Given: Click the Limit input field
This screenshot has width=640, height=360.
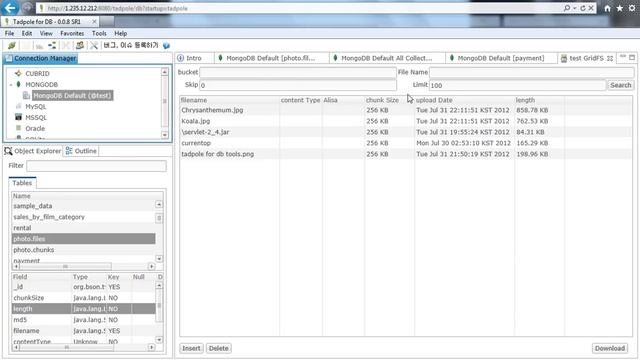Looking at the screenshot, I should tap(517, 85).
